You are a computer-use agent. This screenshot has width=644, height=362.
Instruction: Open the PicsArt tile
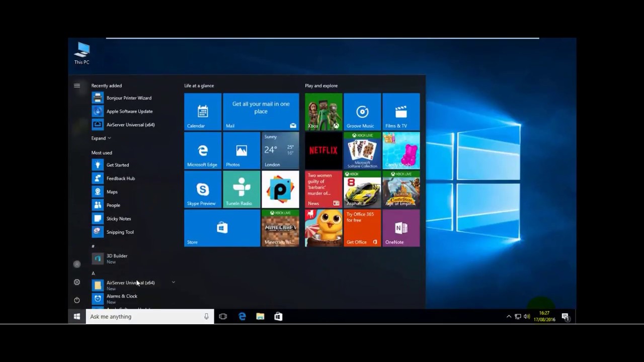pyautogui.click(x=280, y=189)
